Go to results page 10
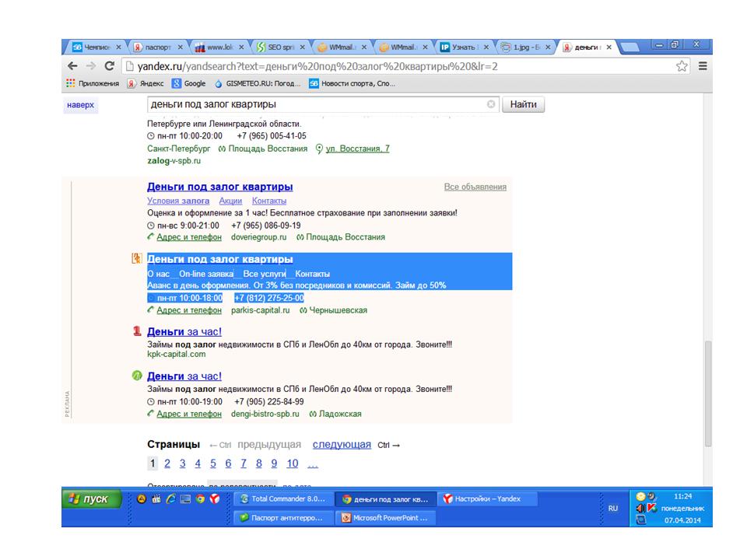747x560 pixels. click(x=293, y=464)
